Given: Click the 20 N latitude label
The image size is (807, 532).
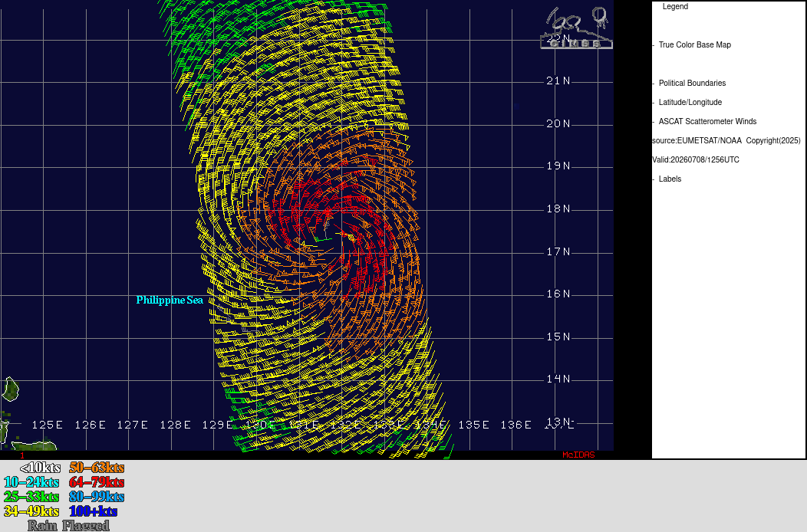Looking at the screenshot, I should [x=558, y=123].
